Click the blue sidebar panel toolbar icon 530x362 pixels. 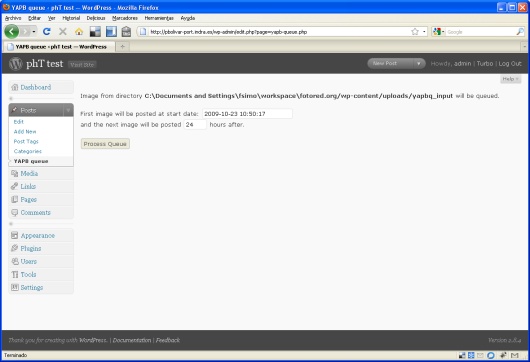pyautogui.click(x=111, y=32)
